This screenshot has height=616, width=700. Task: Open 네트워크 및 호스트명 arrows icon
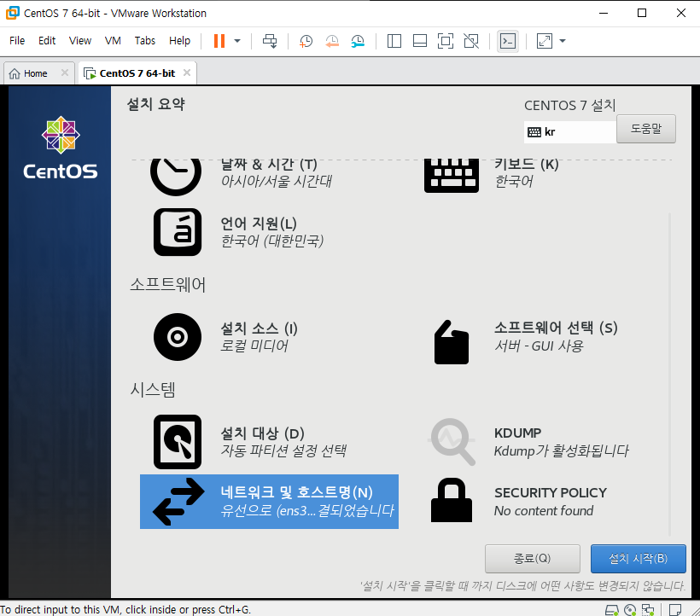click(178, 502)
